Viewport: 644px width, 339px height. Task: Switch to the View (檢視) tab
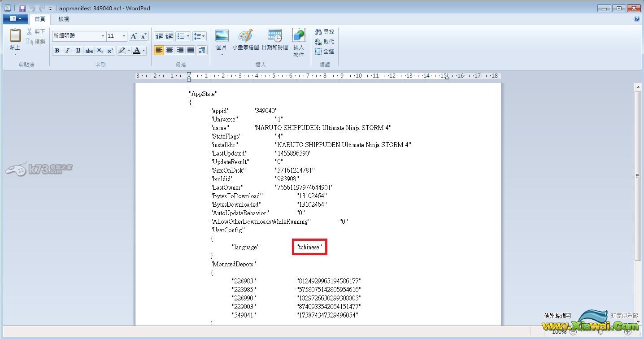point(64,19)
